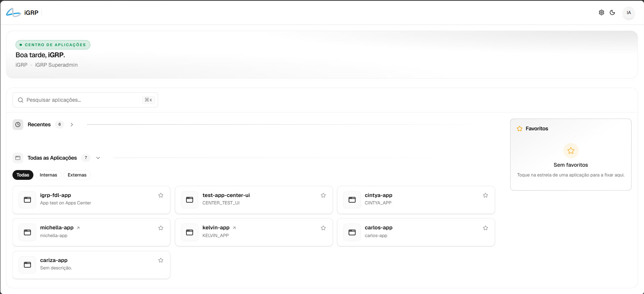This screenshot has width=644, height=294.
Task: Open the cariza-app application
Action: [91, 265]
